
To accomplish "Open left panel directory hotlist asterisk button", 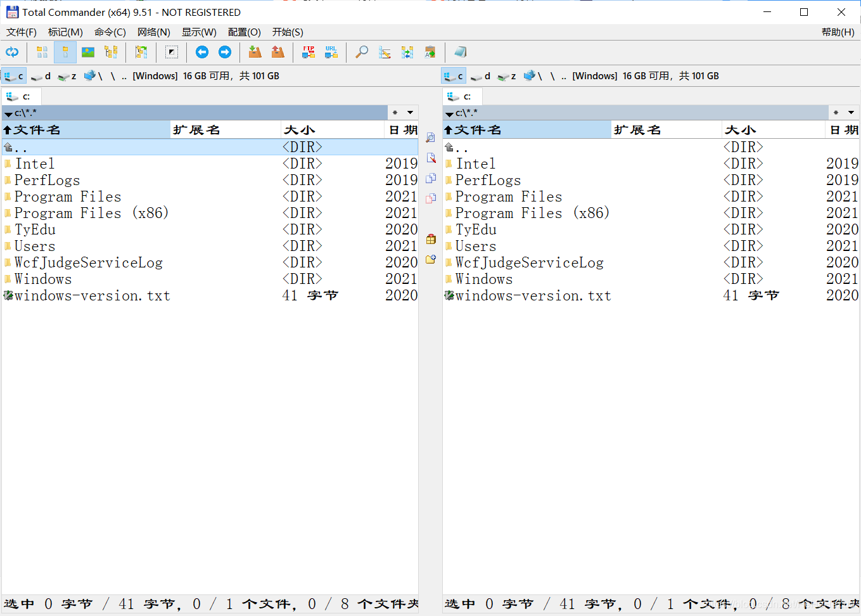I will [395, 113].
